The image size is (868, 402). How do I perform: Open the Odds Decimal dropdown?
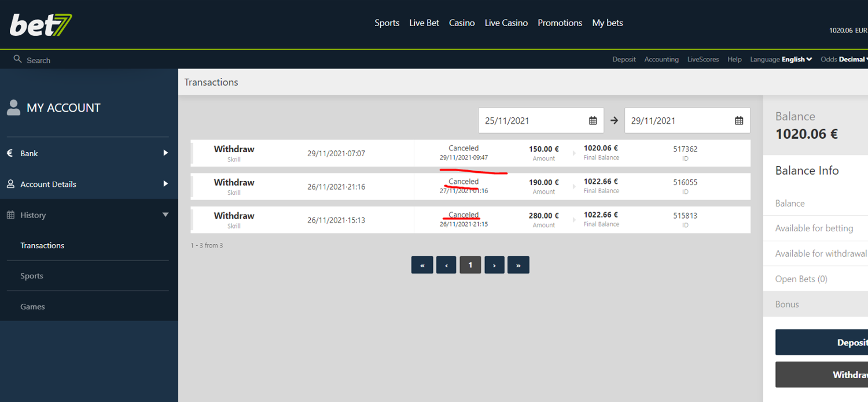[x=844, y=60]
